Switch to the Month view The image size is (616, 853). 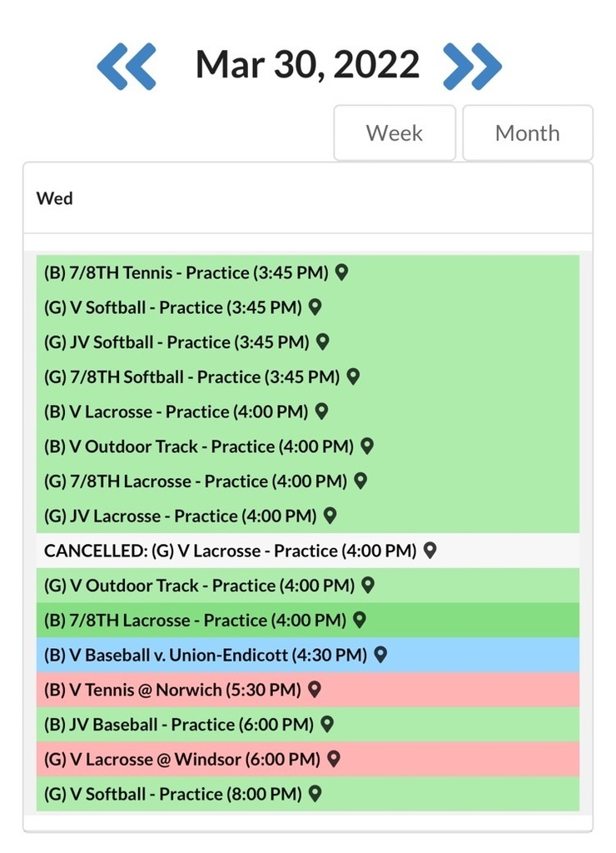pyautogui.click(x=528, y=132)
